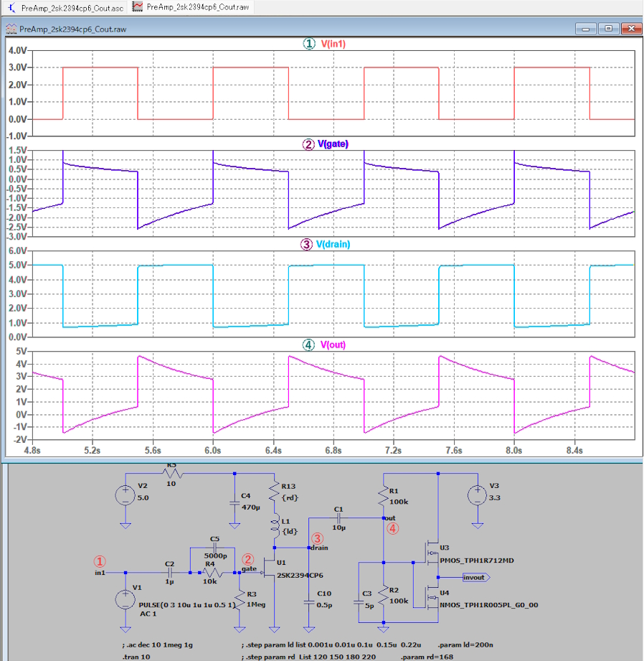Select the C2 coupling capacitor symbol
This screenshot has height=661, width=644.
pos(170,573)
